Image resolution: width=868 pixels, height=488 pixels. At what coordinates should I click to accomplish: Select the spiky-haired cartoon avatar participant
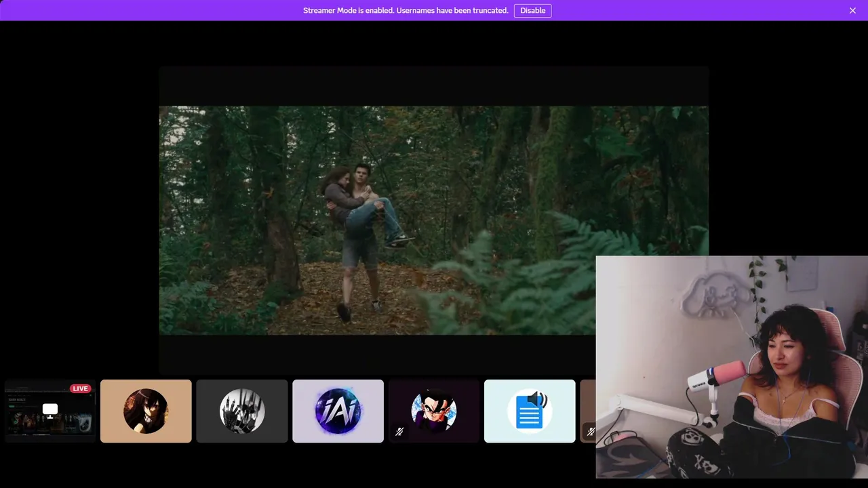coord(434,411)
